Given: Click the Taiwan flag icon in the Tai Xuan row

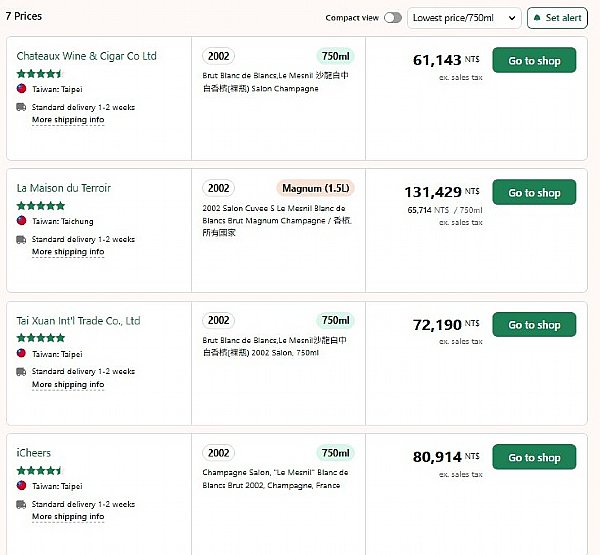Looking at the screenshot, I should tap(21, 353).
